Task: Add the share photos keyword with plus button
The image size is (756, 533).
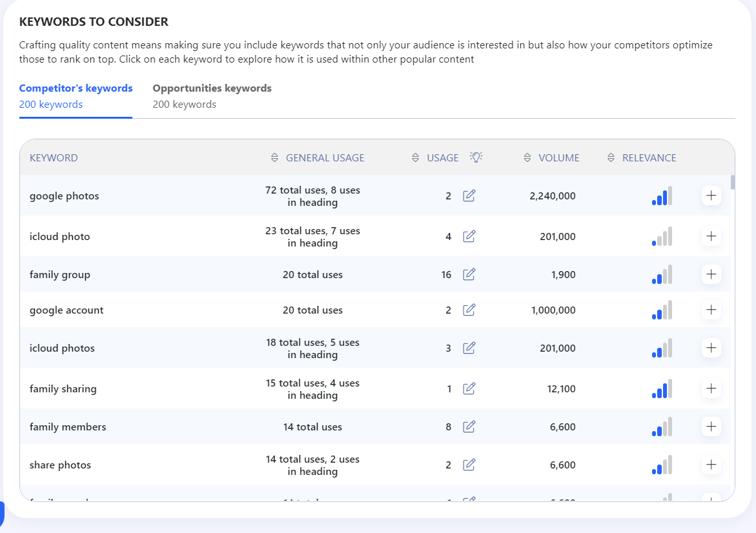Action: point(711,464)
